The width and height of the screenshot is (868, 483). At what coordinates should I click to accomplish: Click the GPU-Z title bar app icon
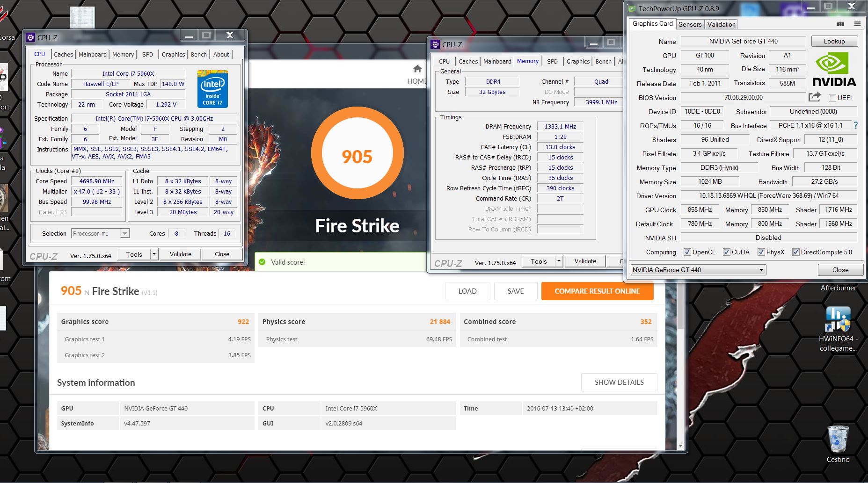[632, 8]
